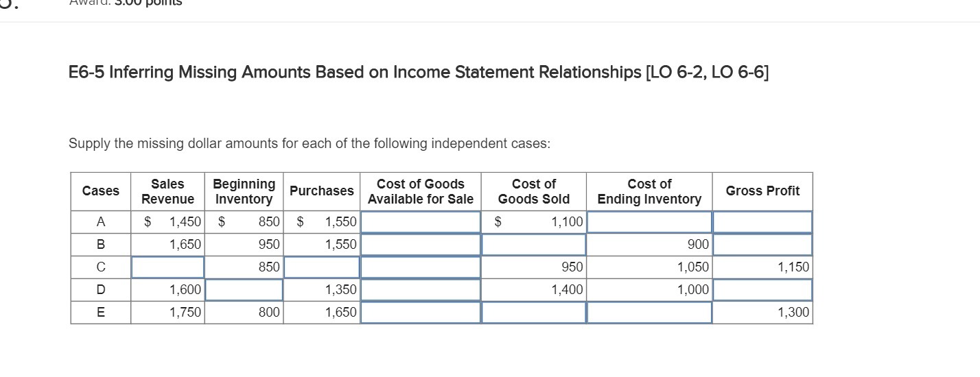
Task: Click Case A Cost of Ending Inventory input
Action: [649, 221]
